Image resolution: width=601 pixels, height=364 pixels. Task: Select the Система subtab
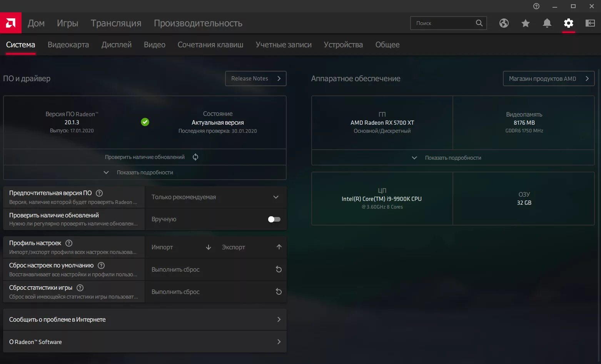(x=21, y=45)
